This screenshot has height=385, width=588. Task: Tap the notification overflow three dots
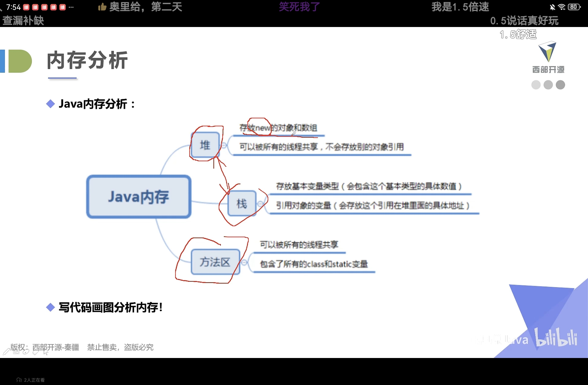pos(71,7)
